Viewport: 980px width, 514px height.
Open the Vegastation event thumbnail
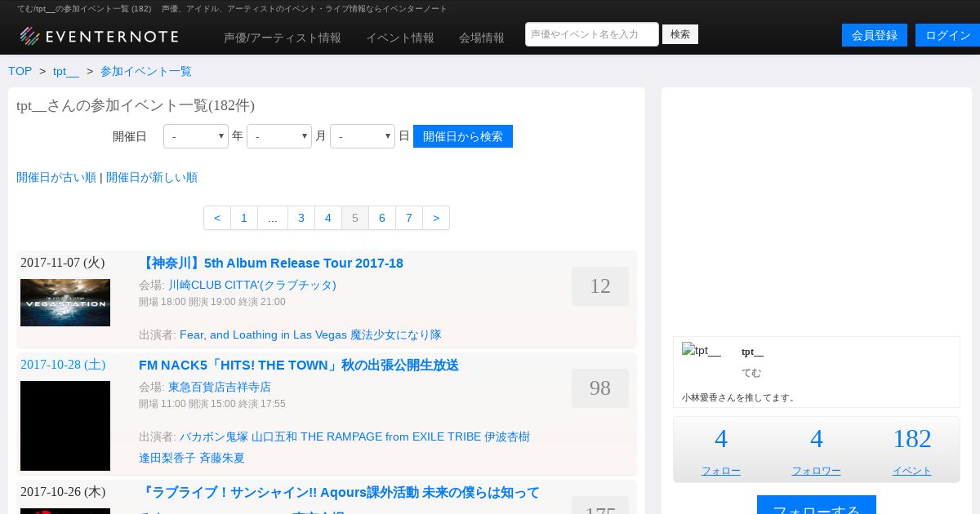[x=65, y=303]
